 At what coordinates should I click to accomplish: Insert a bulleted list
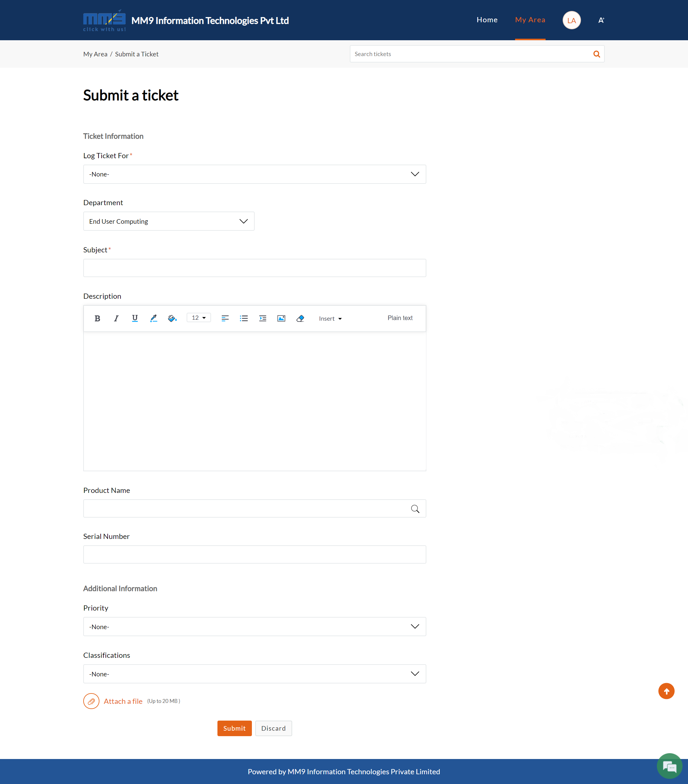pyautogui.click(x=244, y=318)
